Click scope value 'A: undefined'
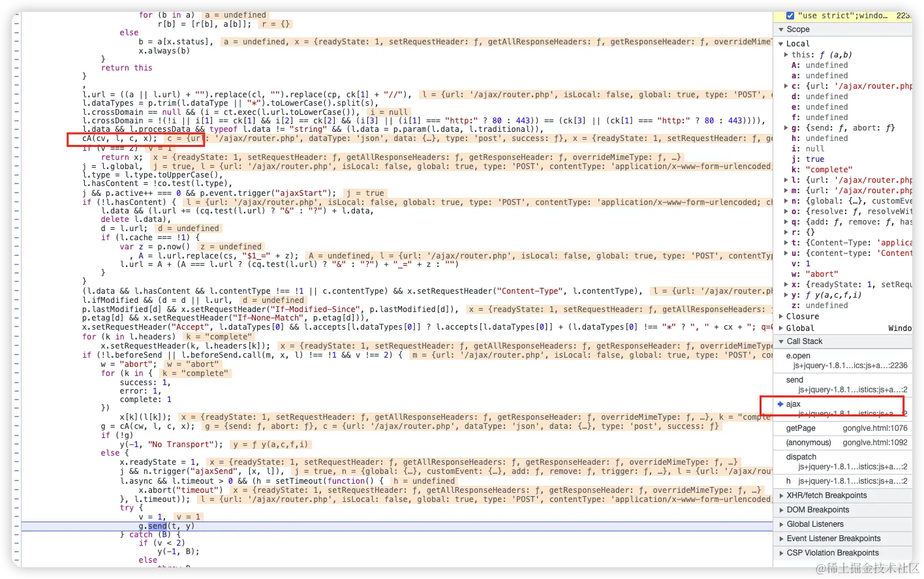Image resolution: width=924 pixels, height=579 pixels. [x=820, y=65]
